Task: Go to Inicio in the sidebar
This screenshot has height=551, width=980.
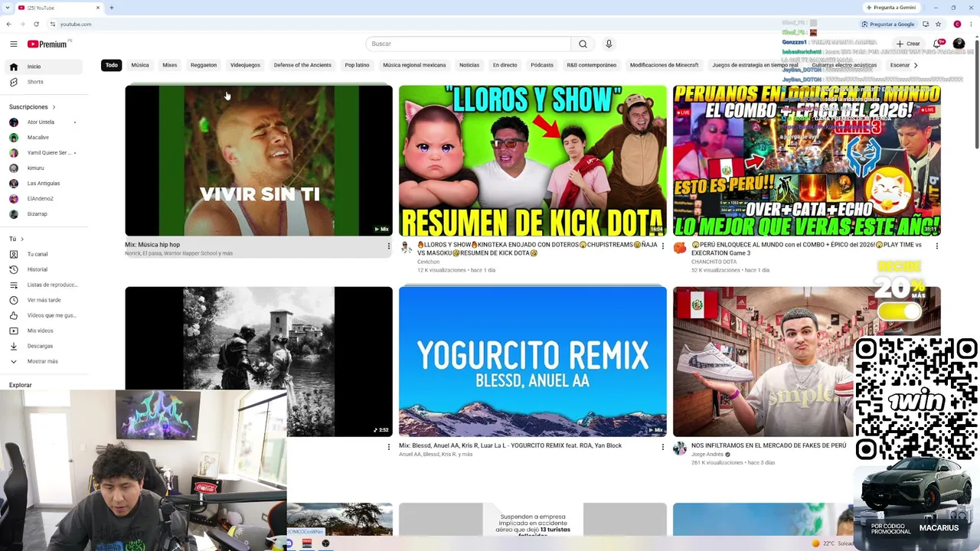Action: pyautogui.click(x=44, y=67)
